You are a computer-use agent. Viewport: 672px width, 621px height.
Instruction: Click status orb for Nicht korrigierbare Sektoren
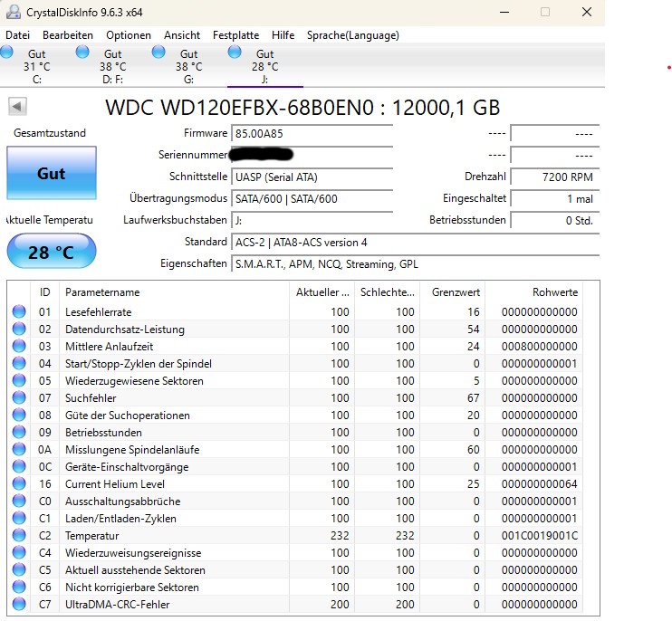point(19,587)
